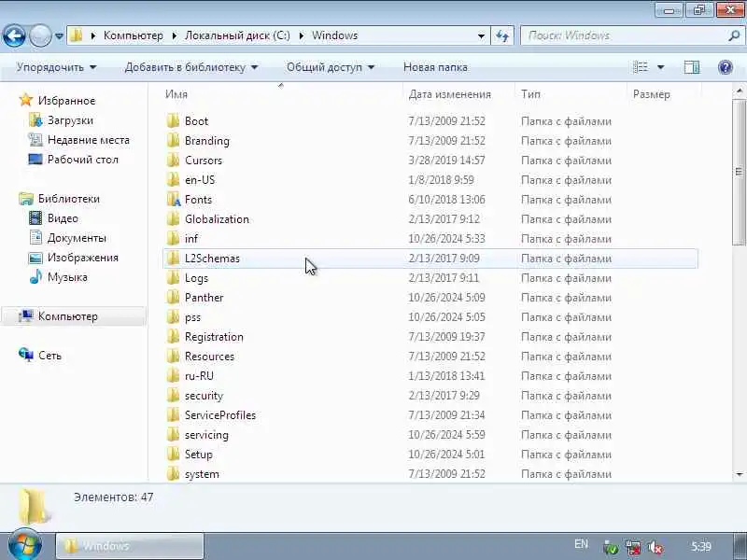Select the inf folder icon
The image size is (747, 560).
coord(173,239)
